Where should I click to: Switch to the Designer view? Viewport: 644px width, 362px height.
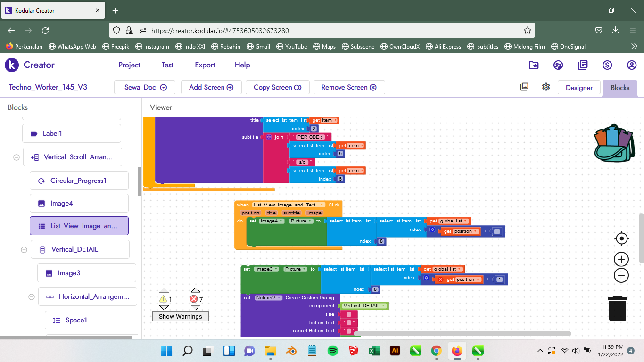(x=579, y=87)
